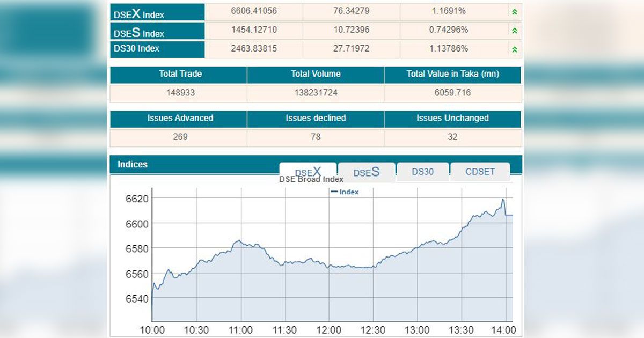Click the 13:30 x-axis label
644x338 pixels.
tap(461, 329)
